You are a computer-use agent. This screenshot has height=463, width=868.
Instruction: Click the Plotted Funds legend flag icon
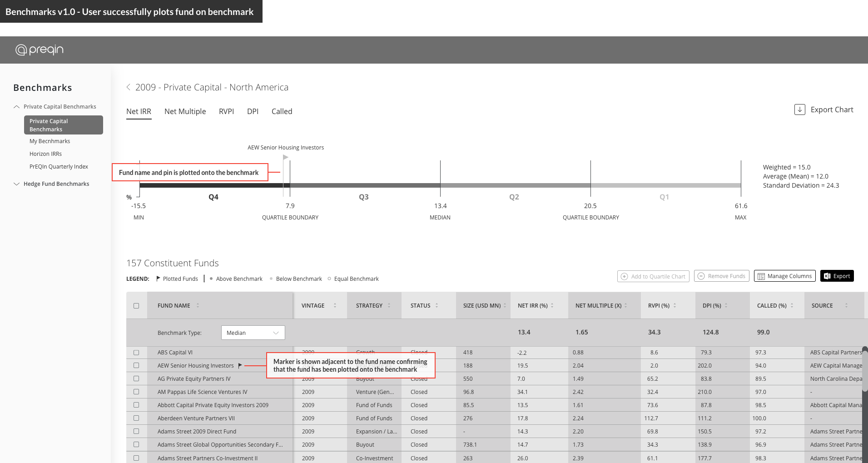point(158,279)
